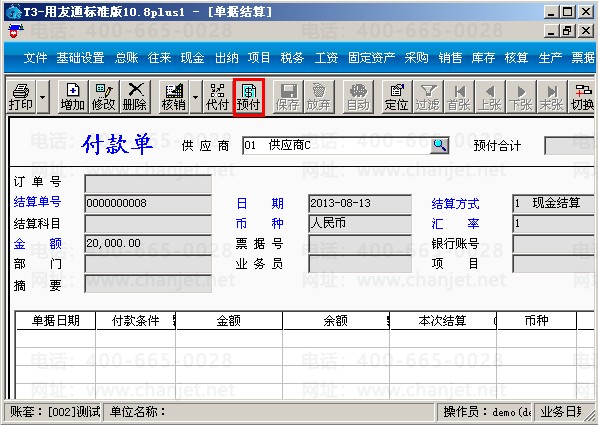
Task: Open the 销售 menu
Action: point(450,58)
